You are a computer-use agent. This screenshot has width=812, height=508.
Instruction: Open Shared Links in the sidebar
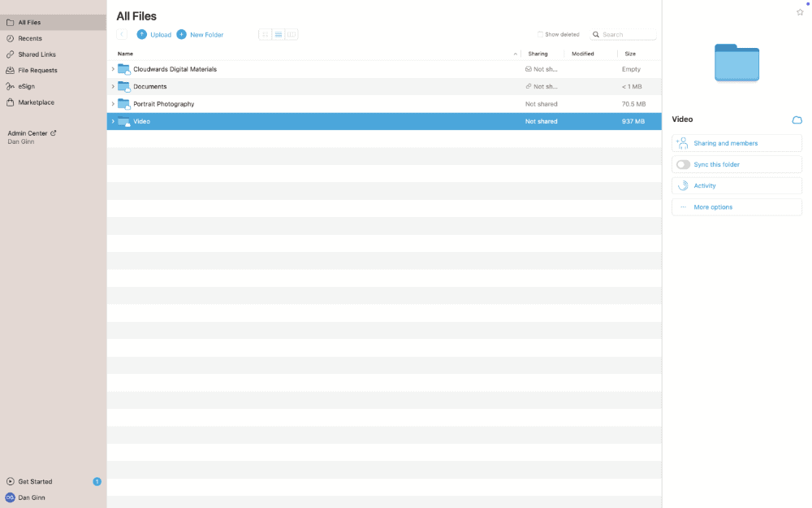(x=37, y=54)
